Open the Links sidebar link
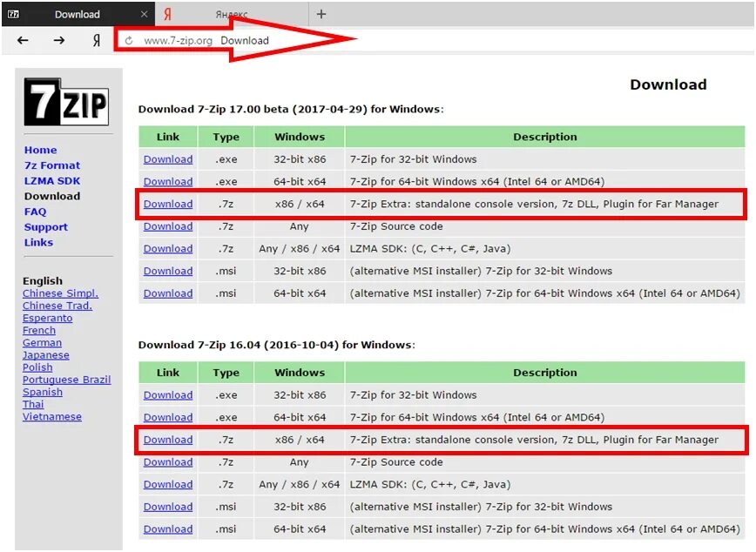This screenshot has height=552, width=756. click(x=38, y=243)
